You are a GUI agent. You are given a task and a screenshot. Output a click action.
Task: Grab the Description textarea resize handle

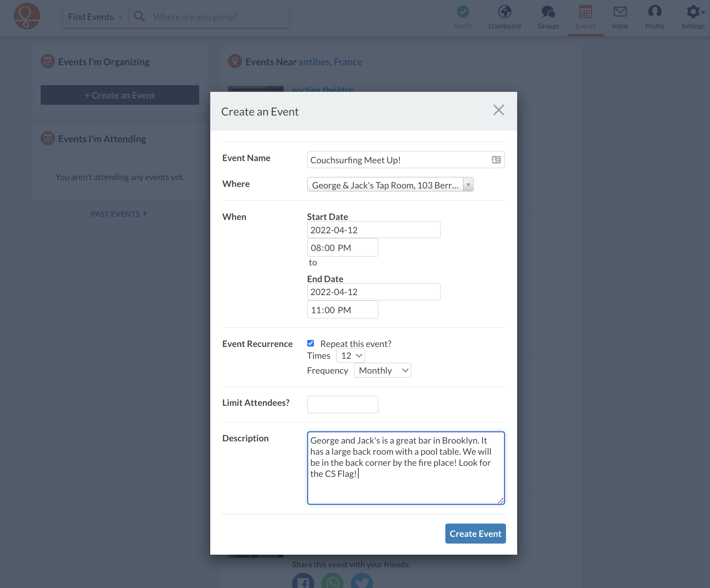point(500,501)
